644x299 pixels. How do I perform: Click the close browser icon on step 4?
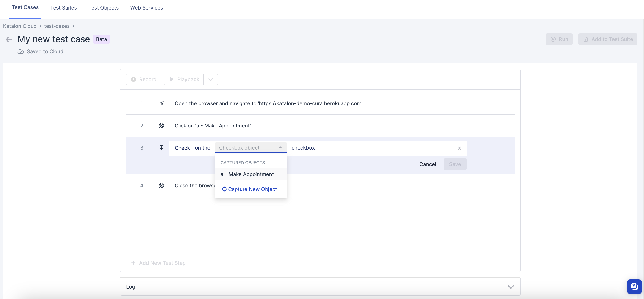click(161, 185)
